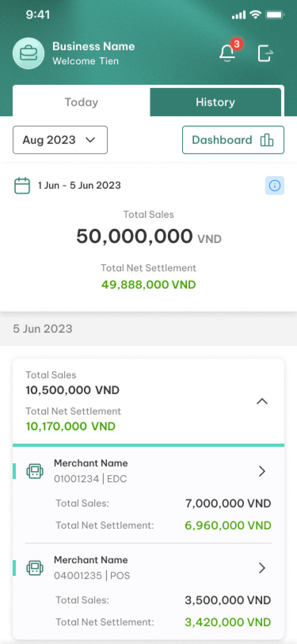Tap the briefcase business profile avatar
This screenshot has width=297, height=644.
point(29,54)
